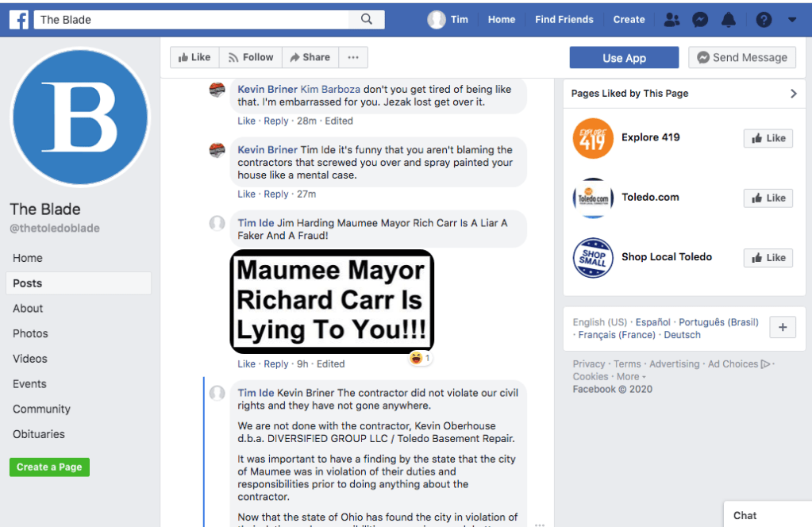Image resolution: width=812 pixels, height=527 pixels.
Task: Click the Explore 419 page logo
Action: coord(593,138)
